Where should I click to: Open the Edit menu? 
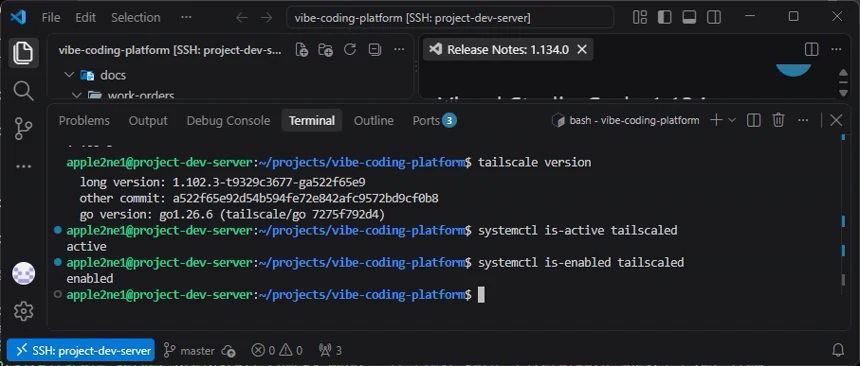tap(86, 18)
